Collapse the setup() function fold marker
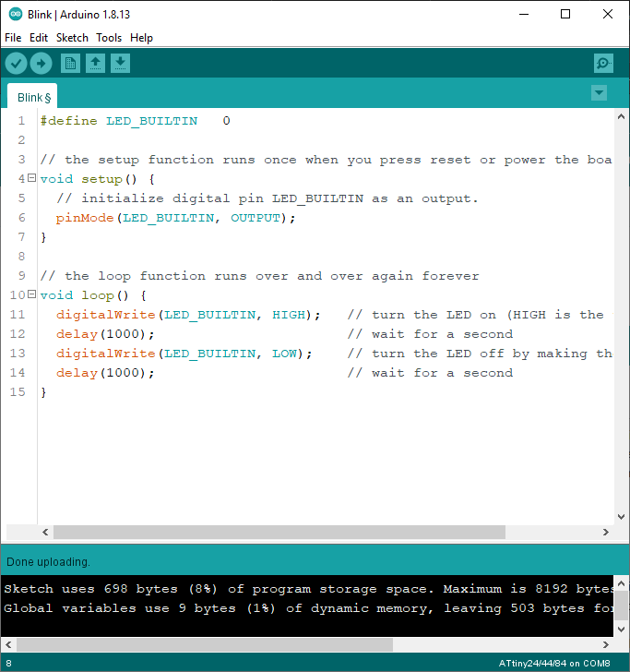This screenshot has height=672, width=630. coord(31,178)
